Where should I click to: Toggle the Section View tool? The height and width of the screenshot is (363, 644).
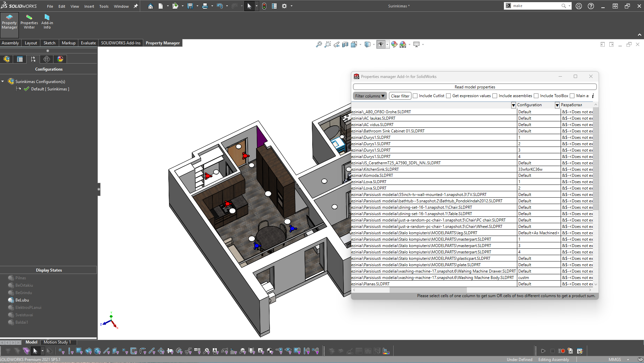point(345,44)
